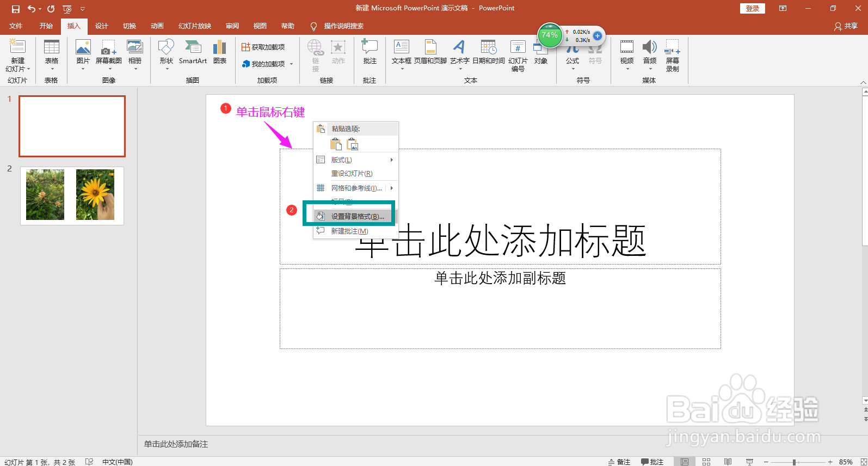The width and height of the screenshot is (868, 466).
Task: Switch to the View (视图) tab
Action: (260, 26)
